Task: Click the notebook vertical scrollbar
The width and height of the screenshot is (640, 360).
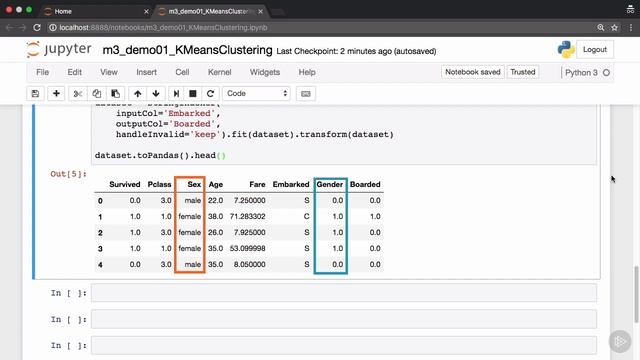Action: pyautogui.click(x=636, y=294)
